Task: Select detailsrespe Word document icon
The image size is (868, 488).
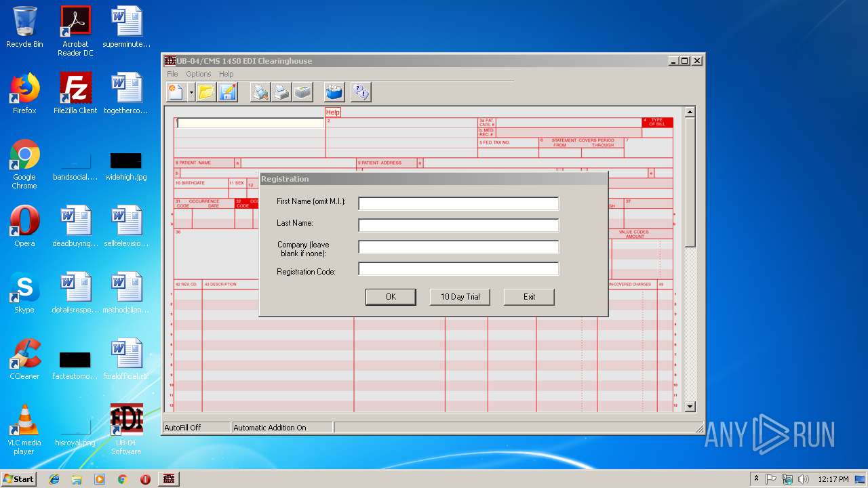Action: point(75,293)
